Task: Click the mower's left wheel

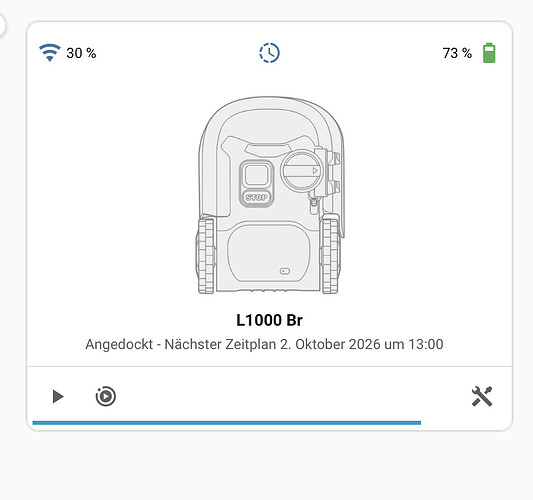Action: point(206,256)
